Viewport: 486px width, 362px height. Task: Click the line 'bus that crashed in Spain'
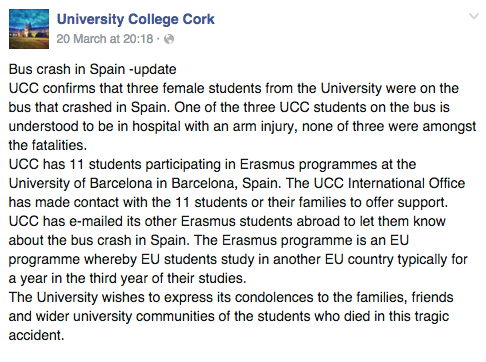(x=229, y=107)
